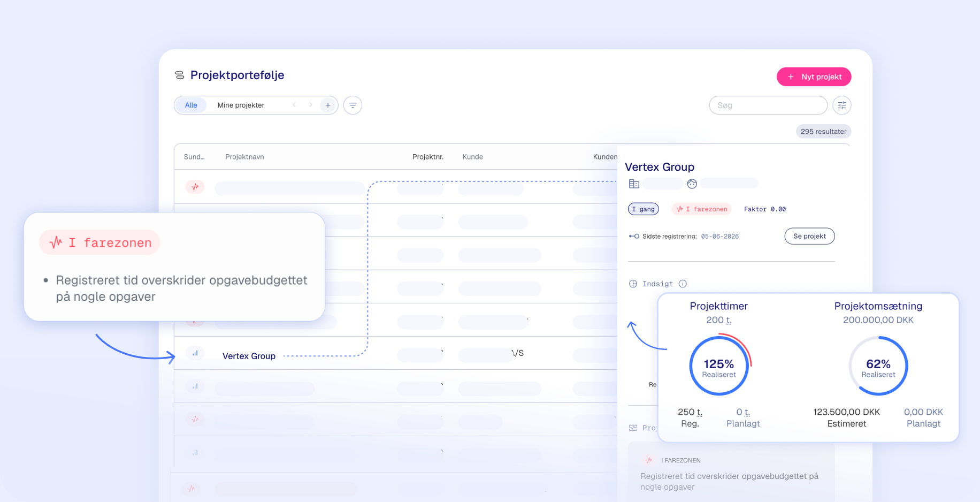Screen dimensions: 980x502
Task: Click the 125% Realiseret hours ring
Action: pyautogui.click(x=719, y=367)
